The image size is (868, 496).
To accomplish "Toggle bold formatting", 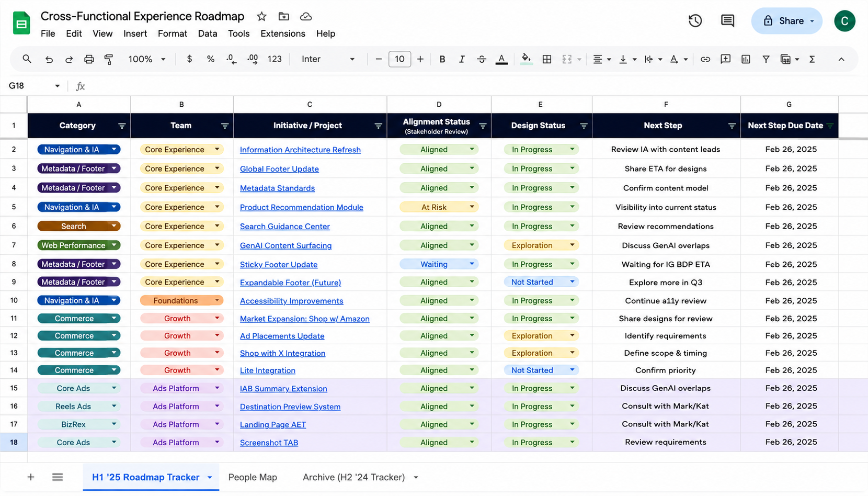I will (442, 59).
